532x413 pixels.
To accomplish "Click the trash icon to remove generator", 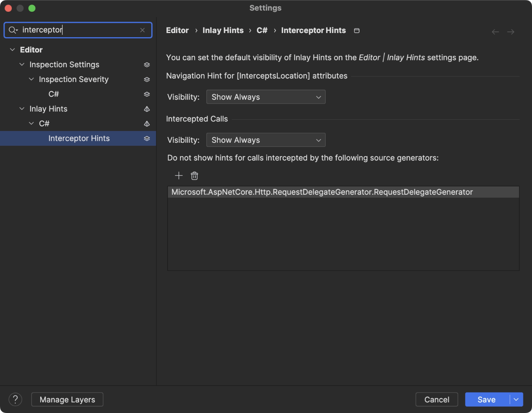I will pyautogui.click(x=195, y=176).
